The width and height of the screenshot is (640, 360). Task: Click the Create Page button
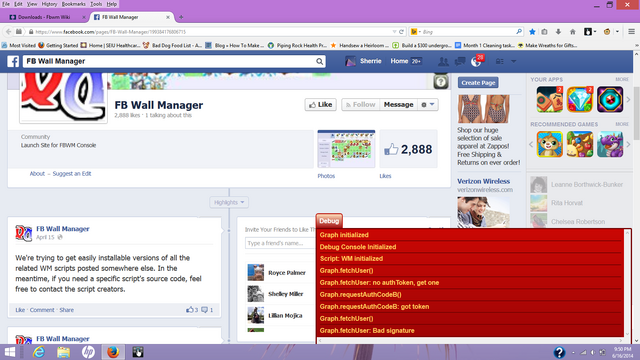pyautogui.click(x=478, y=82)
